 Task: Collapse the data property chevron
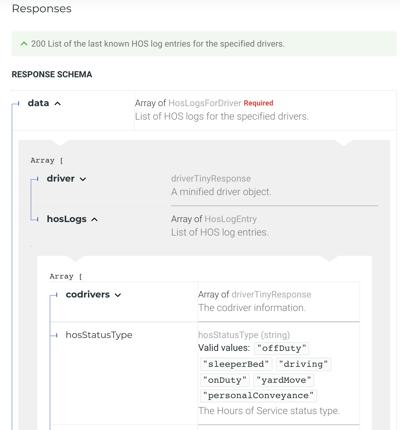(x=57, y=104)
